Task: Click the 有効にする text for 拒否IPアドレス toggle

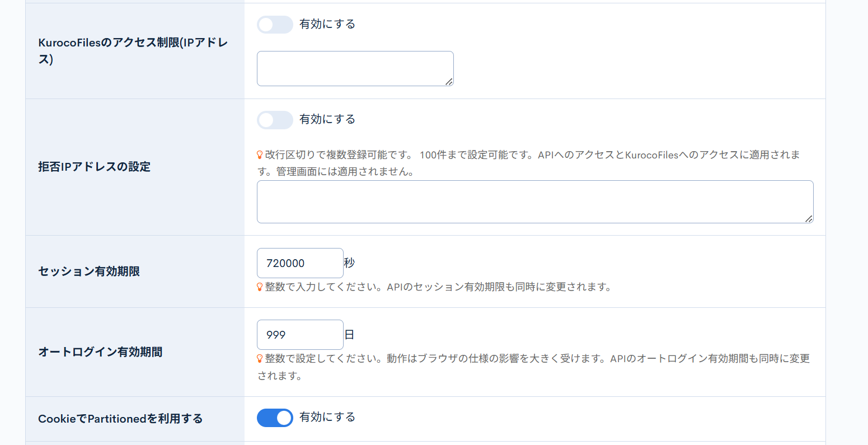Action: tap(327, 120)
